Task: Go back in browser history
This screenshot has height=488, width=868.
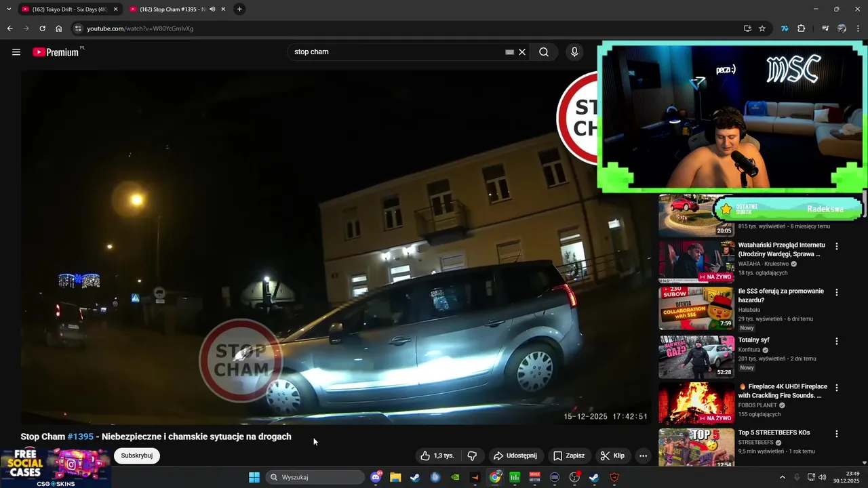Action: point(9,28)
